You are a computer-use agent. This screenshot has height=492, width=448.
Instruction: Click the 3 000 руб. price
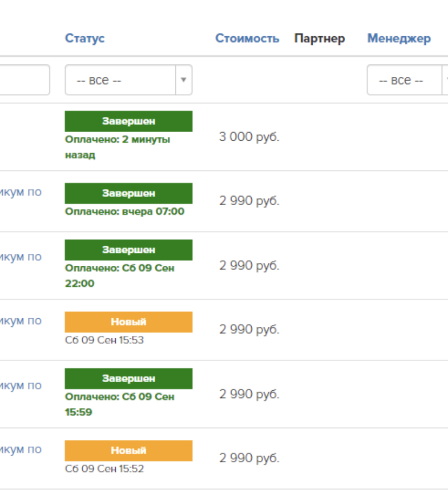(249, 137)
